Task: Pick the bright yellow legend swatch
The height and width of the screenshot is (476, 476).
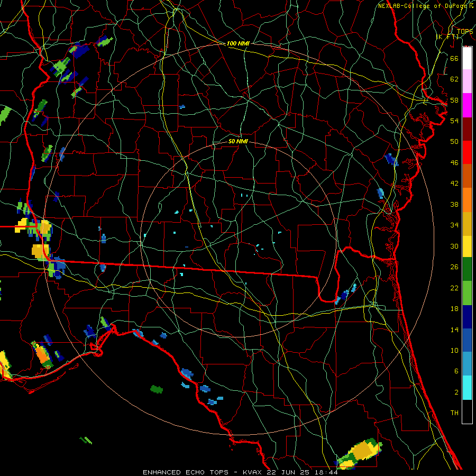Action: [467, 246]
